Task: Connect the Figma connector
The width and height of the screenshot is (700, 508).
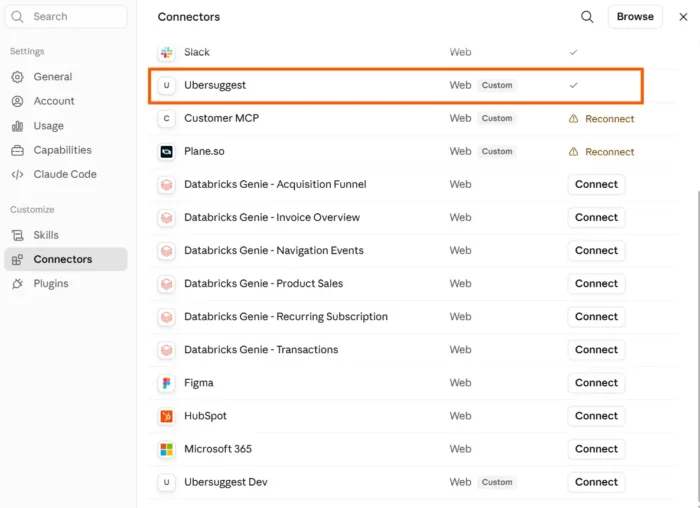Action: coord(596,383)
